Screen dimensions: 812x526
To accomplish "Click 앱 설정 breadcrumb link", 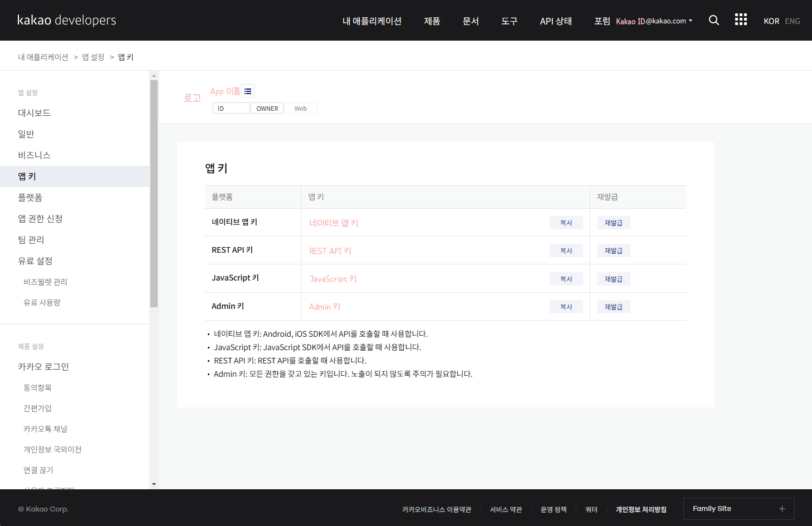I will 93,57.
